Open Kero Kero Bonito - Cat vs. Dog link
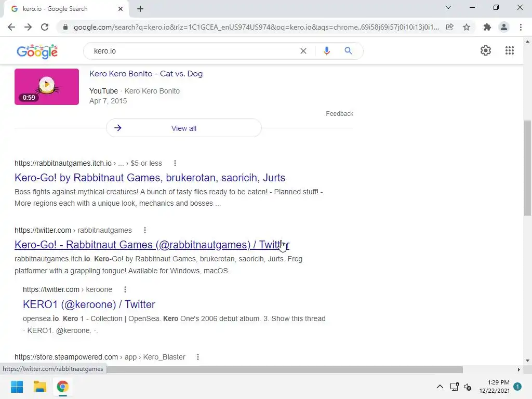This screenshot has width=532, height=399. (x=146, y=74)
